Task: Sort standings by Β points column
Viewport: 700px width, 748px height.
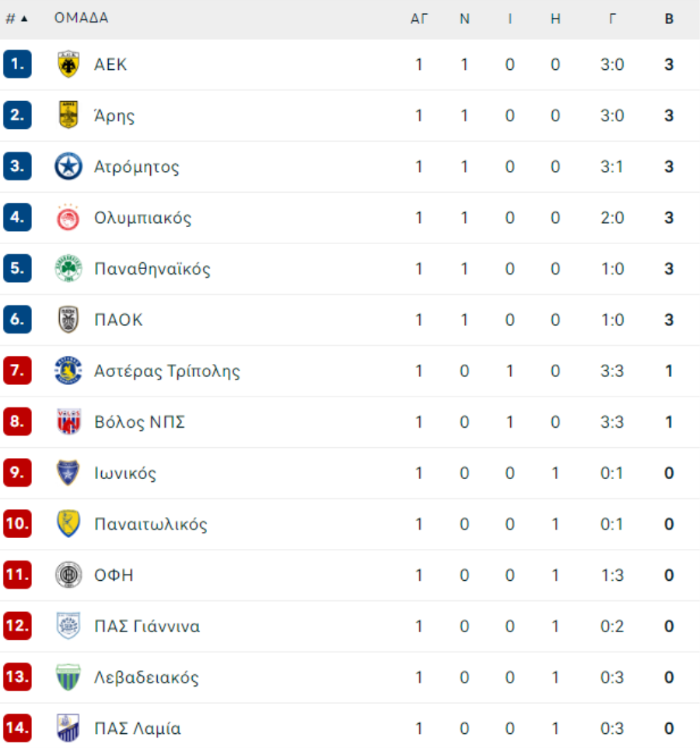Action: [669, 19]
